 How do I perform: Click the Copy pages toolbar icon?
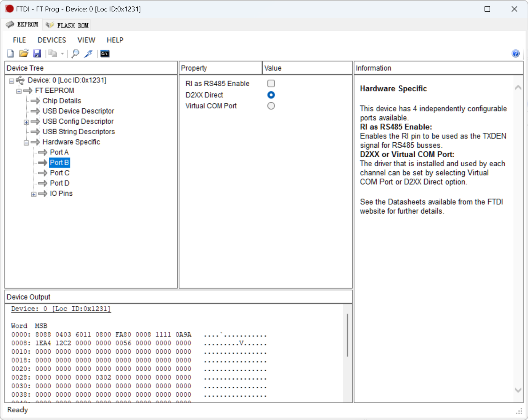click(53, 54)
